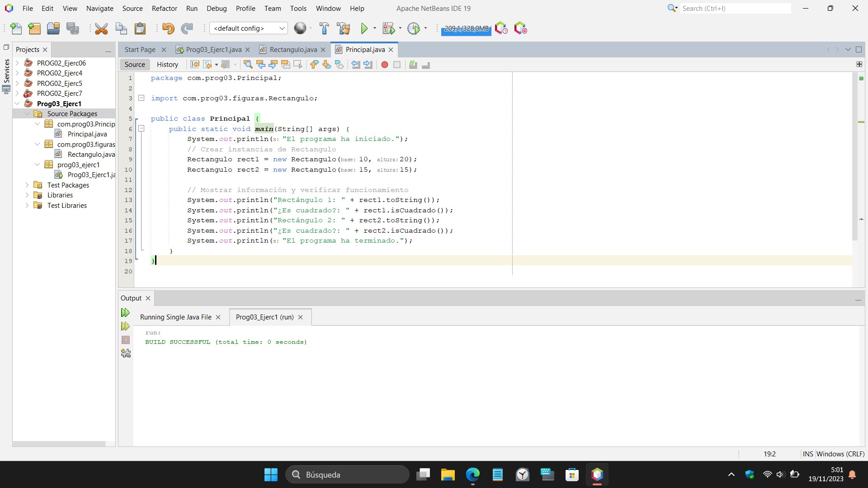This screenshot has width=868, height=488.
Task: Toggle Bookmark on current line
Action: 339,65
